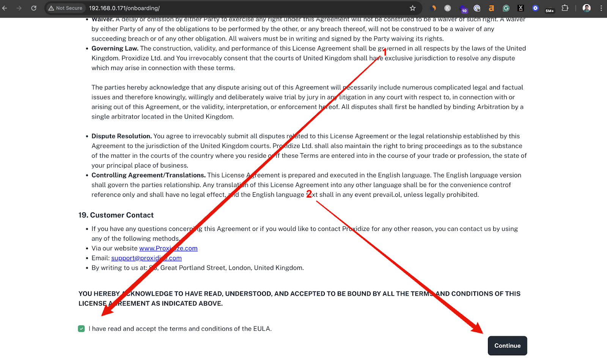Open the black X extension icon

click(x=521, y=8)
